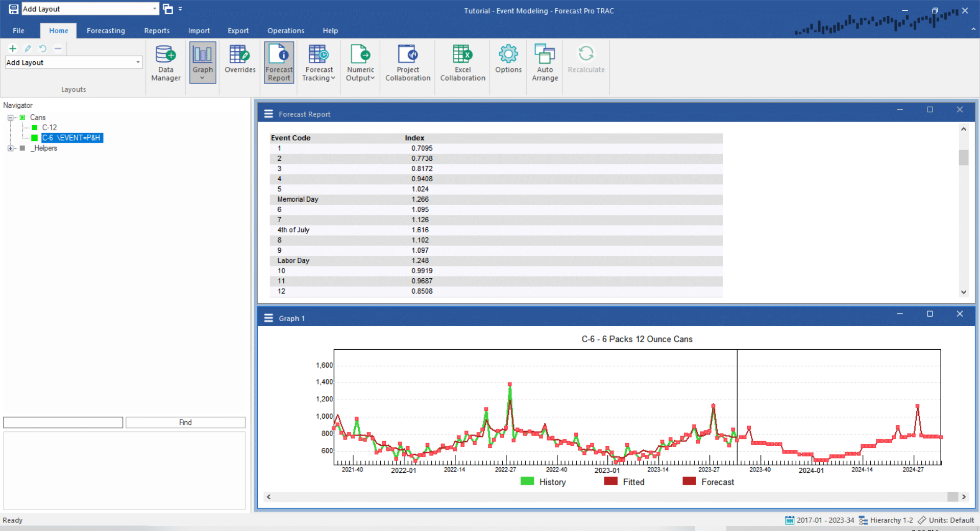980x531 pixels.
Task: Open Forecast Tracking options
Action: (319, 63)
